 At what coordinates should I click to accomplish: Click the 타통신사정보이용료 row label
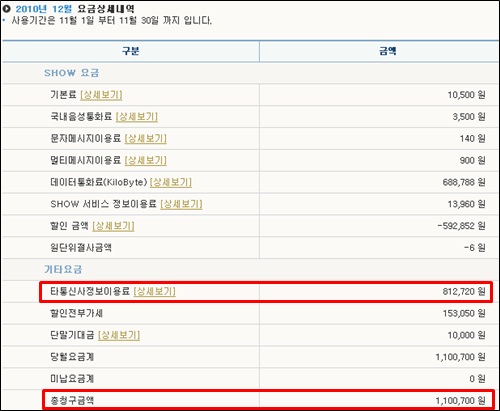90,291
